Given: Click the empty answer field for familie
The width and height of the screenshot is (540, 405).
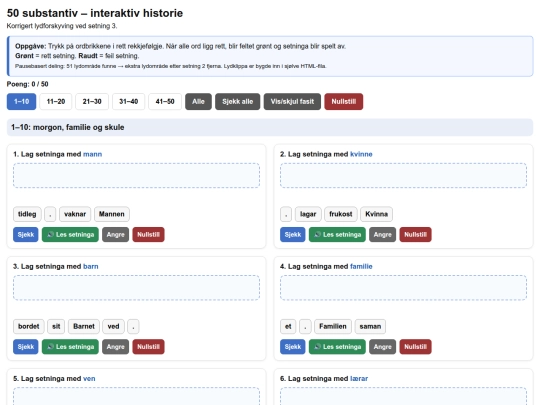Looking at the screenshot, I should 403,288.
